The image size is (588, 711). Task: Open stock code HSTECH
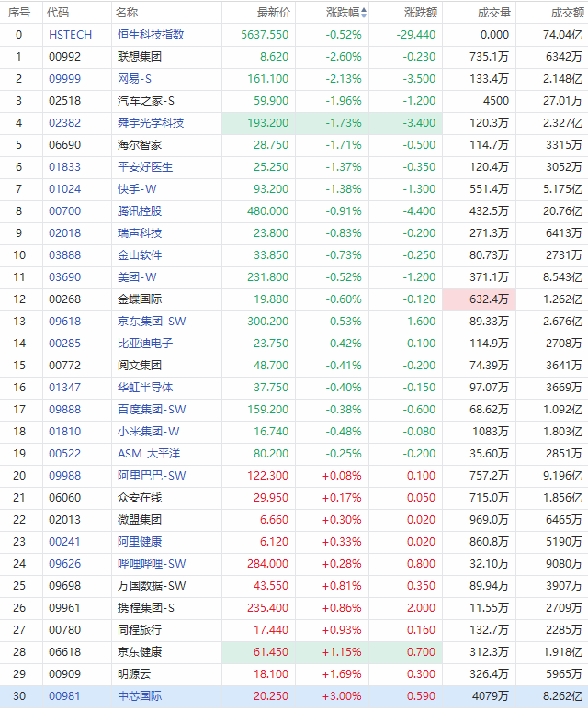point(70,35)
